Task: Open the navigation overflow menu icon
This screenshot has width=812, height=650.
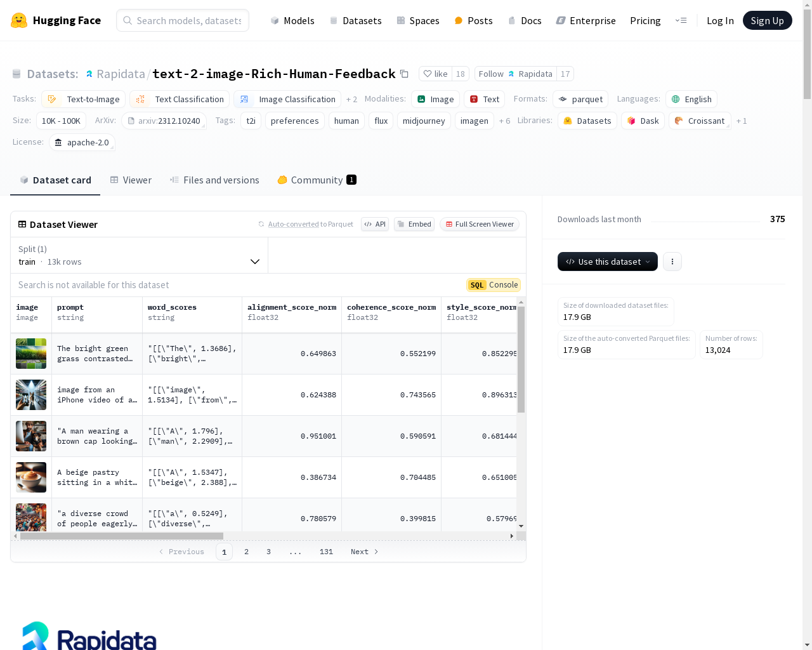Action: (x=681, y=20)
